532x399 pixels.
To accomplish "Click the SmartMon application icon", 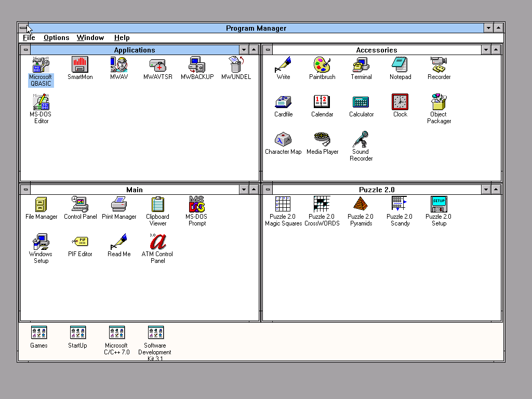I will [x=80, y=65].
